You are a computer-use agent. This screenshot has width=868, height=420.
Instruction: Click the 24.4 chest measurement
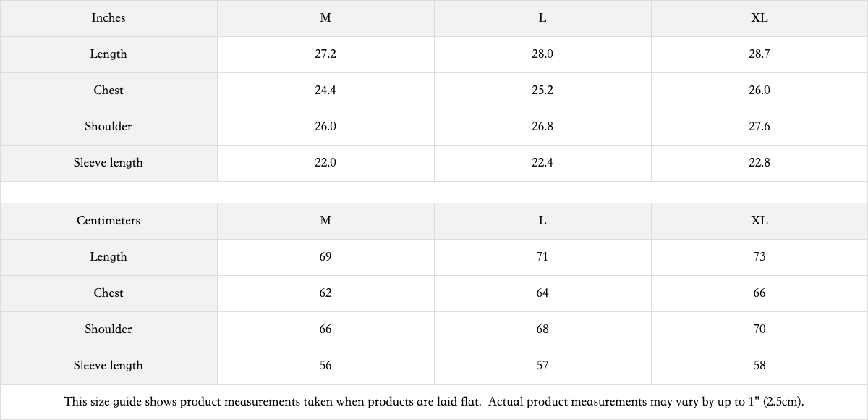coord(325,91)
